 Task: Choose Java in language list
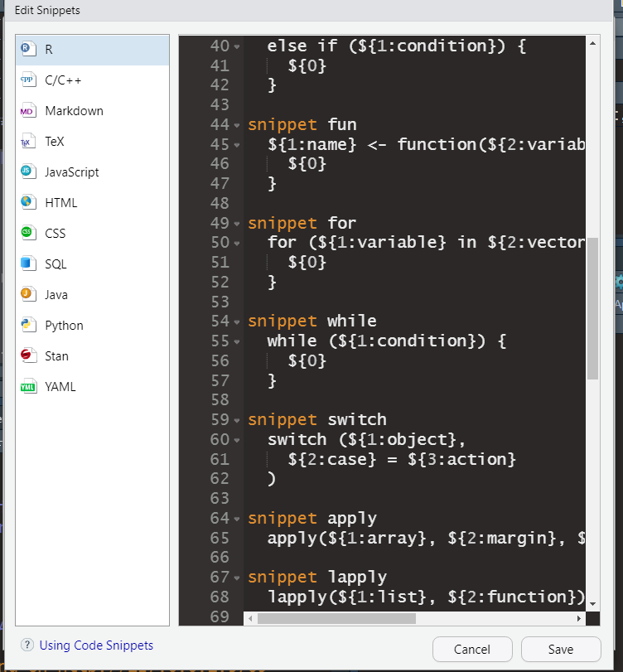pos(93,295)
